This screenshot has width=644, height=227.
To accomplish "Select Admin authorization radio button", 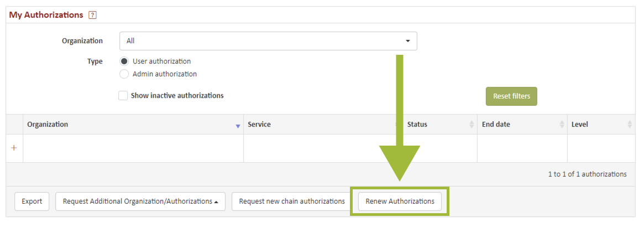I will [x=124, y=74].
